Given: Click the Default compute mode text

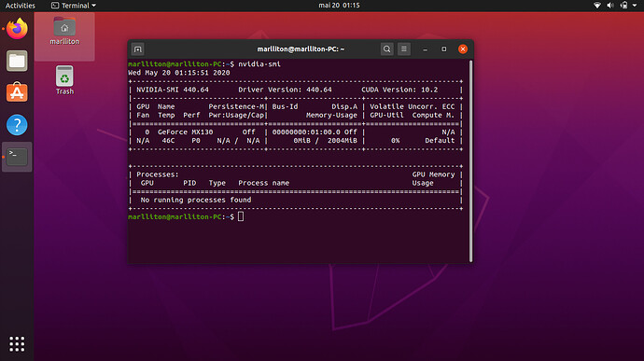Looking at the screenshot, I should coord(440,141).
